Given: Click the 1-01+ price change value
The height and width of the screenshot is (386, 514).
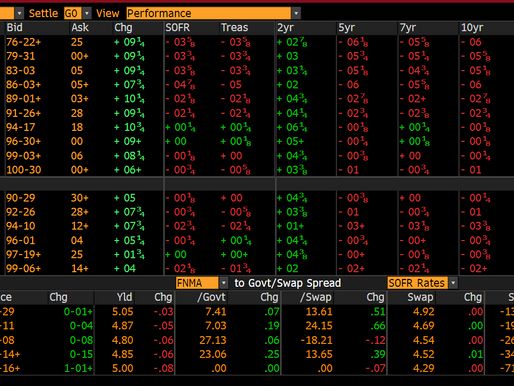Looking at the screenshot, I should 78,368.
